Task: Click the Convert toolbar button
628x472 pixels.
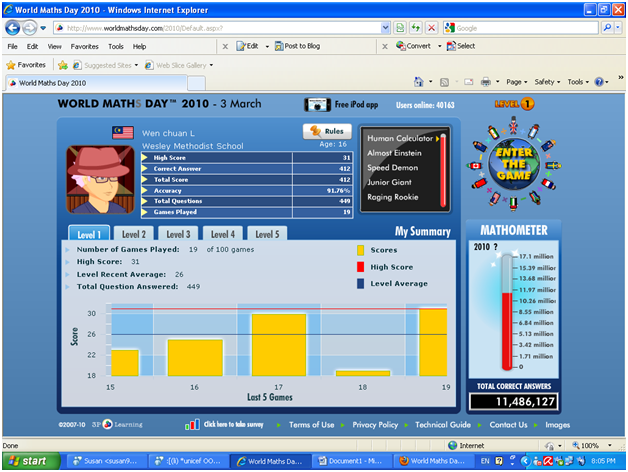Action: (413, 46)
